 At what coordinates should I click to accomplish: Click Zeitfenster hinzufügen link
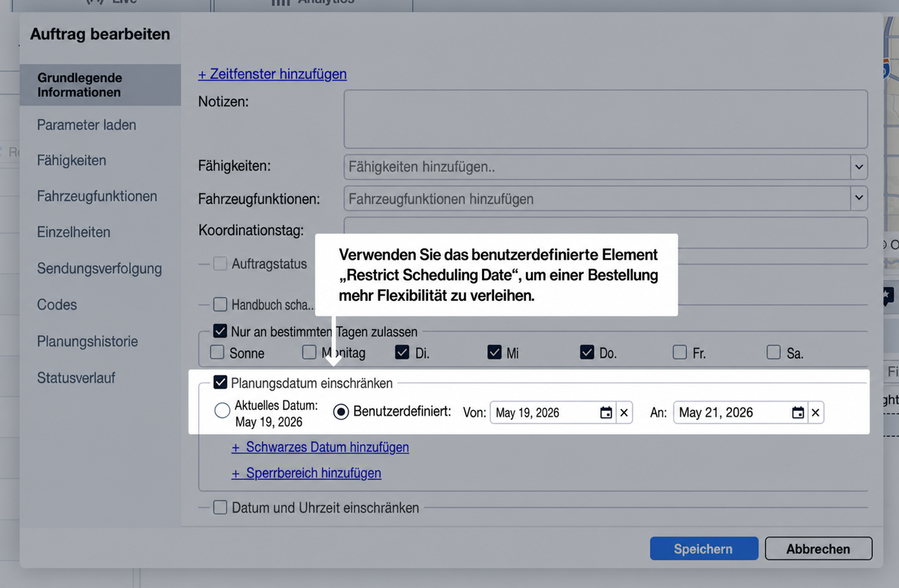pyautogui.click(x=272, y=74)
